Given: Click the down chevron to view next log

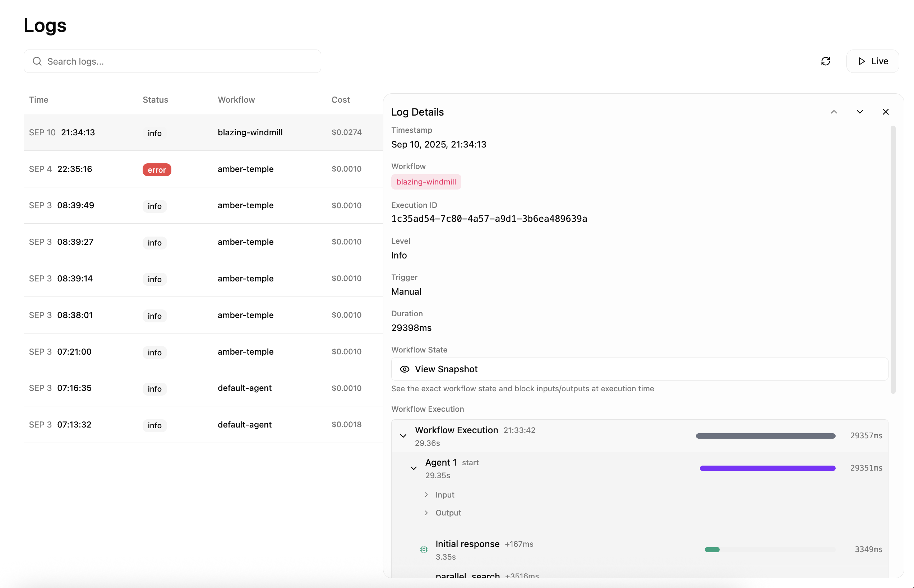Looking at the screenshot, I should (x=859, y=112).
